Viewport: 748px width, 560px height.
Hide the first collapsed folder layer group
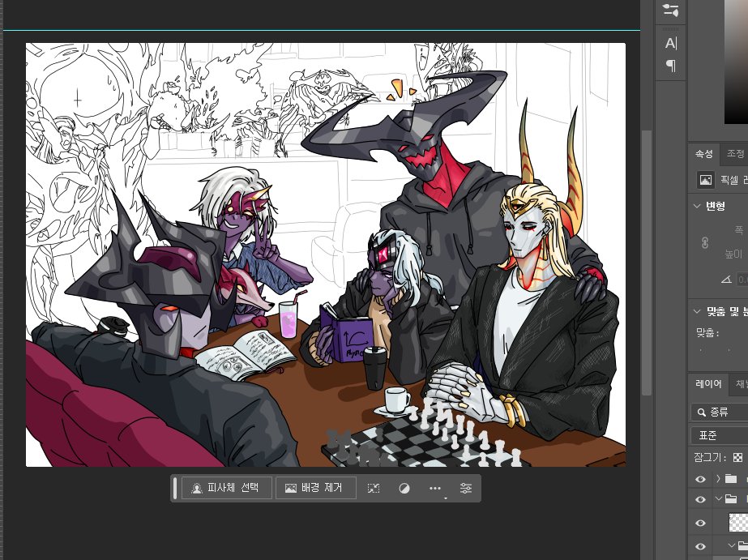[x=700, y=479]
